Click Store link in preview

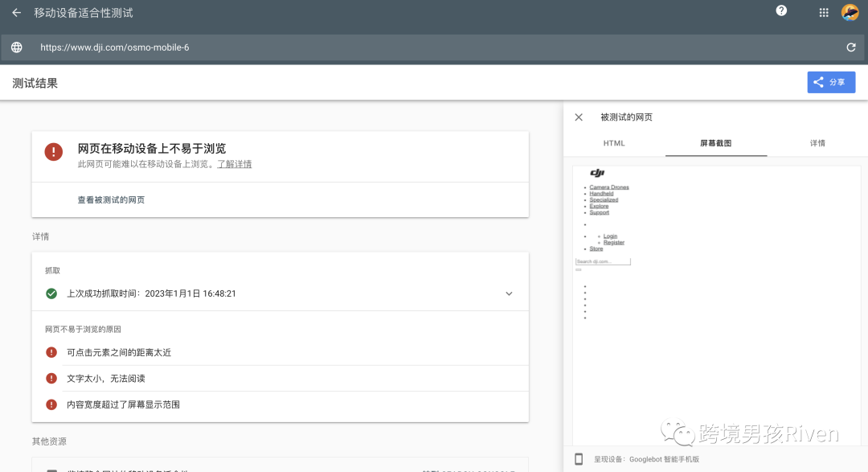[596, 248]
